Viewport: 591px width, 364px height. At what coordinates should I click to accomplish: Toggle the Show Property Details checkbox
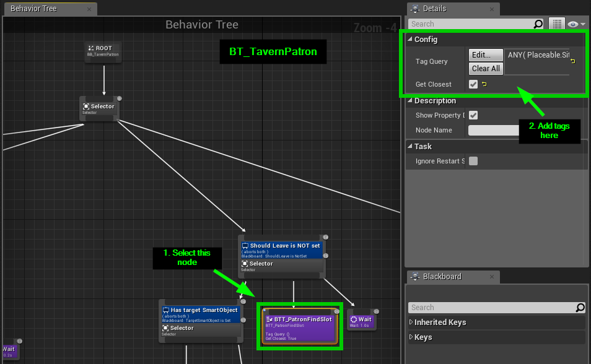tap(473, 115)
